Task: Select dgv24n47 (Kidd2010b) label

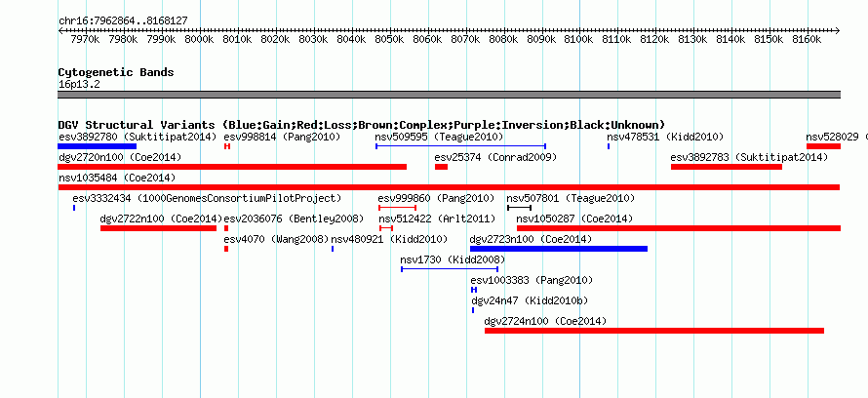Action: [529, 300]
